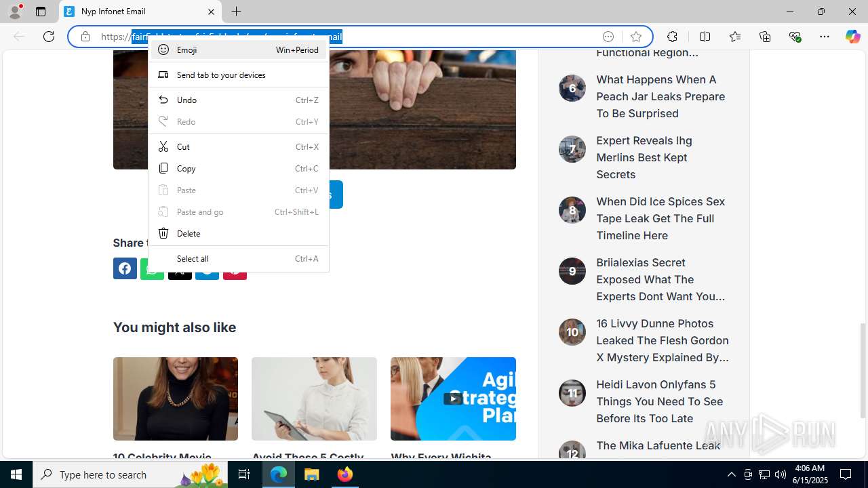The image size is (868, 488).
Task: Toggle Split screen icon
Action: coord(705,37)
